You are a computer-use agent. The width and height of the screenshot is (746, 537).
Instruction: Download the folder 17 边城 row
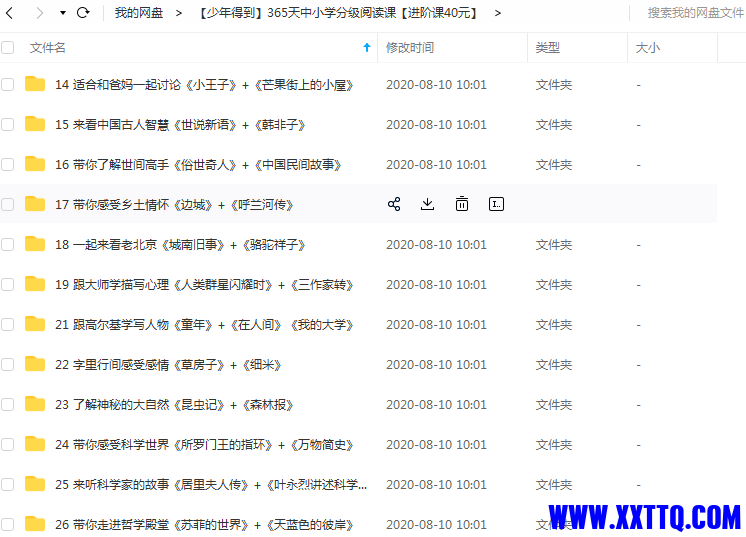click(428, 204)
